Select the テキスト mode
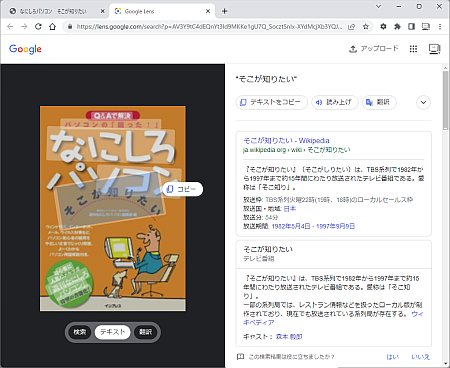 point(112,332)
